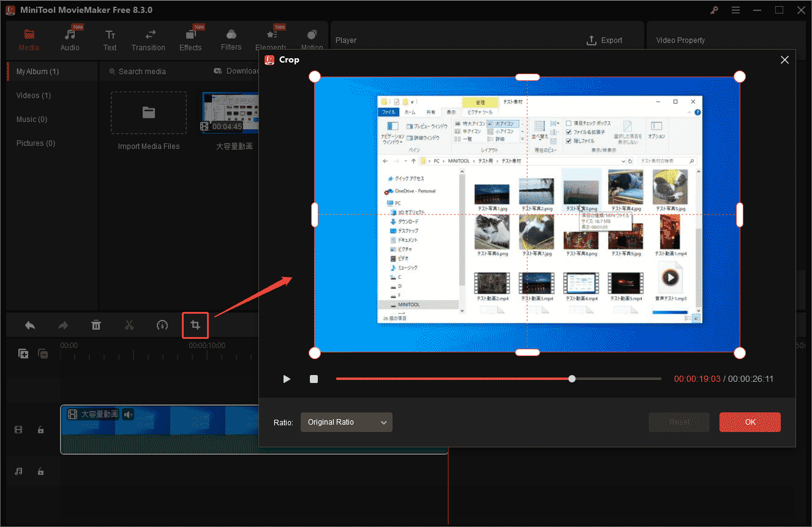The image size is (812, 527).
Task: Select Videos (1) category
Action: [x=34, y=96]
